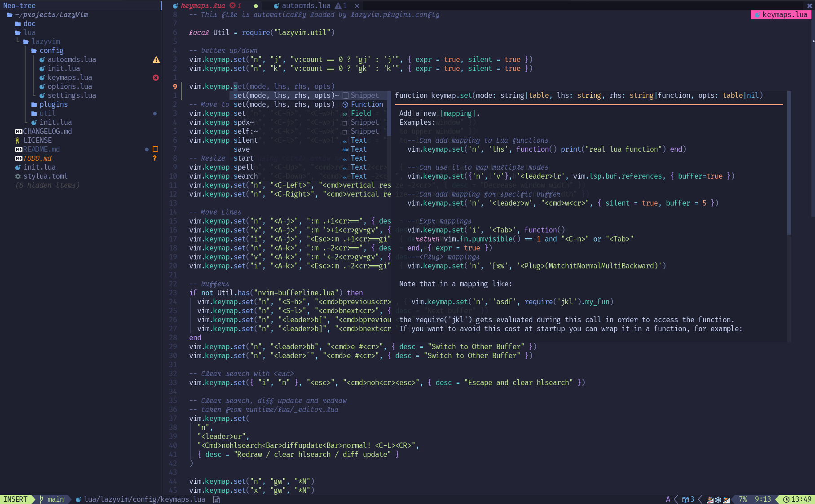Reveal the 6 hidden items in Neo-tree
815x504 pixels.
(47, 185)
